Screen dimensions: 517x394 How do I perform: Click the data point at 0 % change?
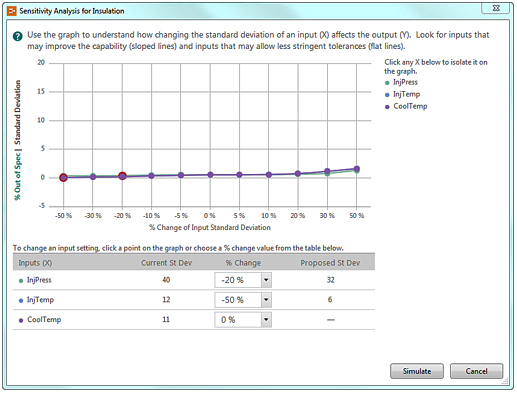(x=210, y=175)
